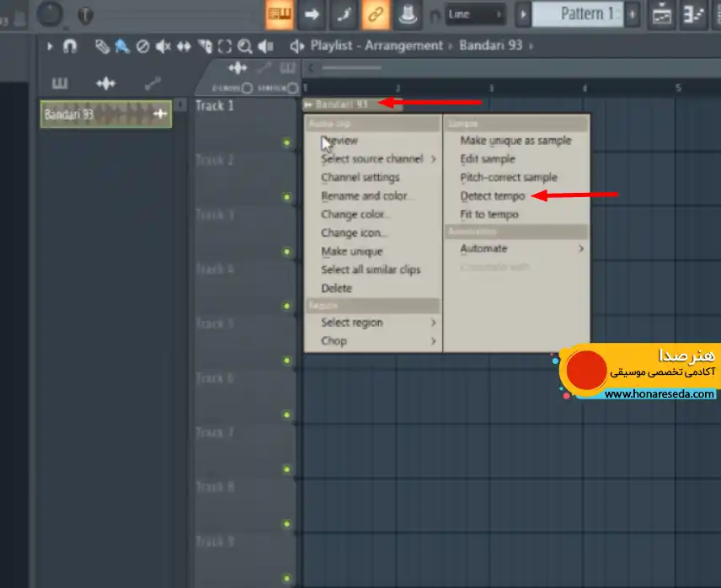The width and height of the screenshot is (721, 588).
Task: Pick the magnifier Zoom tool
Action: [x=244, y=46]
